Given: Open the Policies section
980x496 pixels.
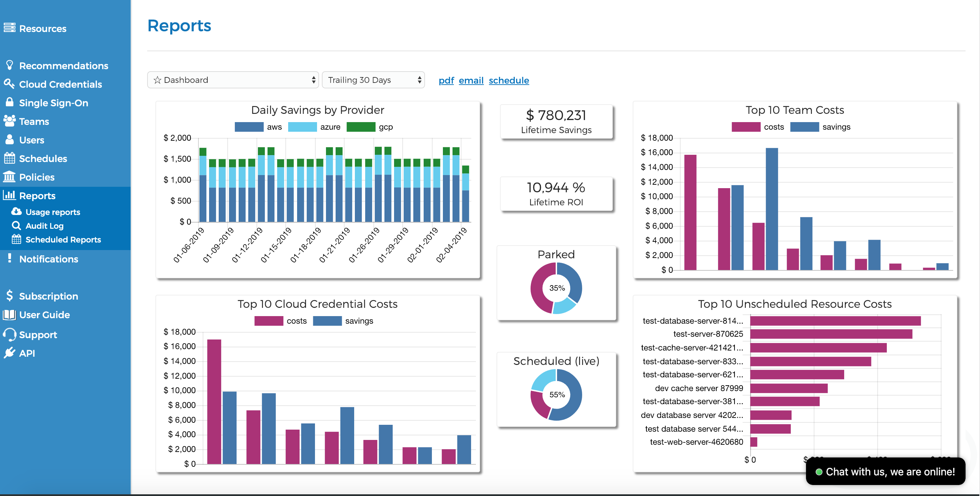Looking at the screenshot, I should pyautogui.click(x=37, y=177).
